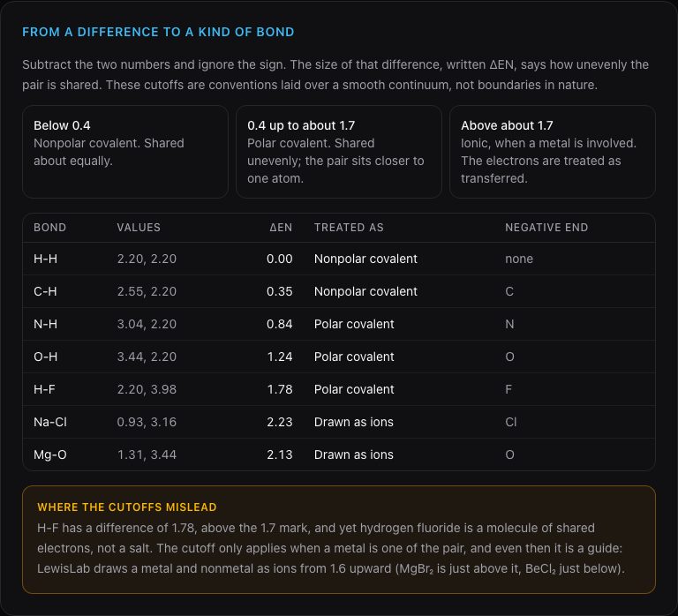This screenshot has width=678, height=616.
Task: Click the negative end "O" in O-H row
Action: click(x=509, y=357)
